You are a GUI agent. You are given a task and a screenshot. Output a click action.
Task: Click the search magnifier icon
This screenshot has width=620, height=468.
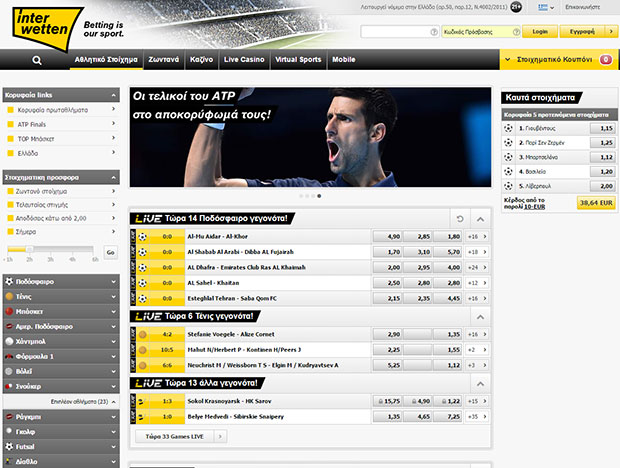tap(37, 60)
